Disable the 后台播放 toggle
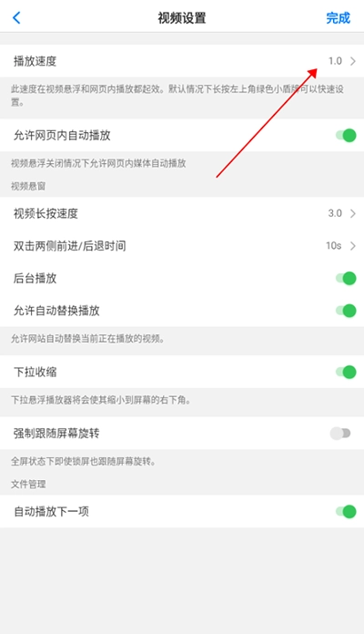Screen dimensions: 364x634 point(346,278)
